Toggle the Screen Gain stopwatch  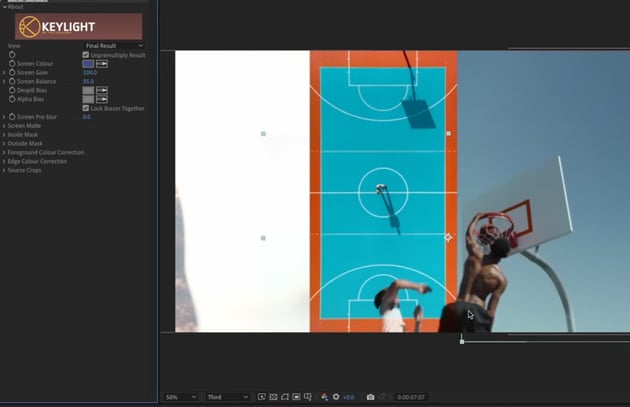click(x=13, y=72)
